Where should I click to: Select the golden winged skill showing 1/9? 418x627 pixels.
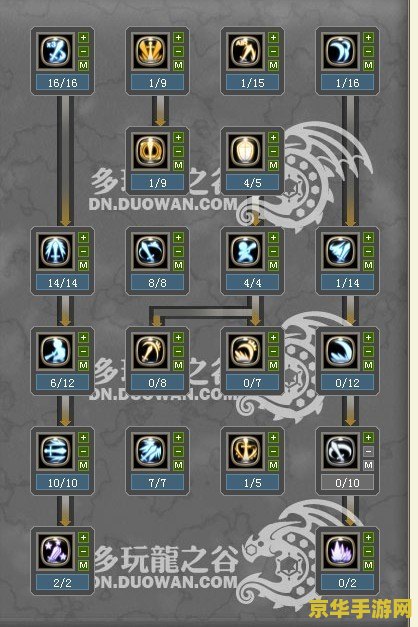point(151,51)
